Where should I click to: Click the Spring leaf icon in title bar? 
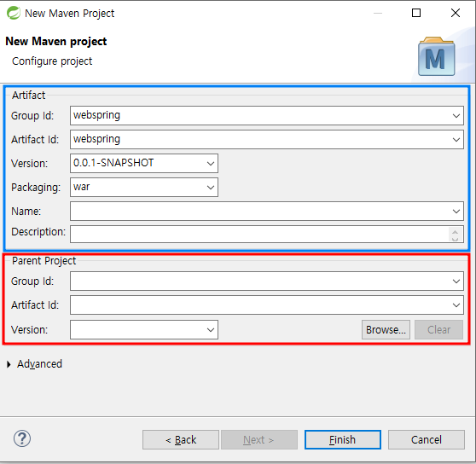pos(14,13)
